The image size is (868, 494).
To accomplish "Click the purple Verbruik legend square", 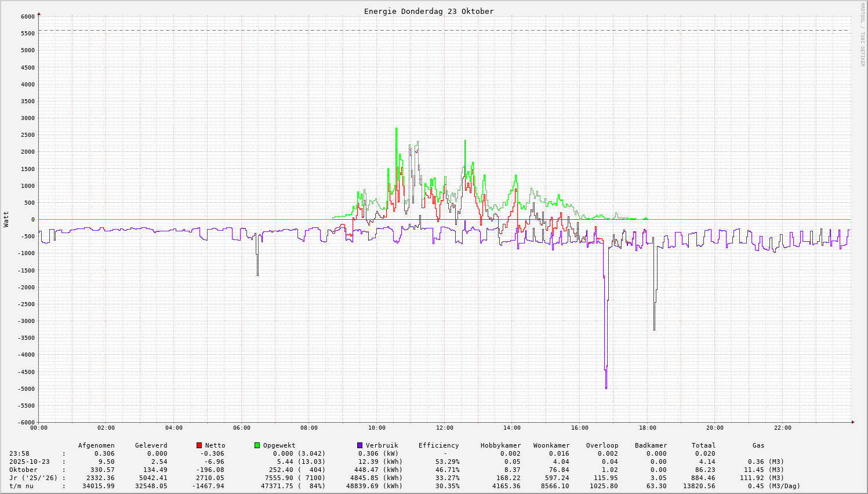I will (359, 445).
